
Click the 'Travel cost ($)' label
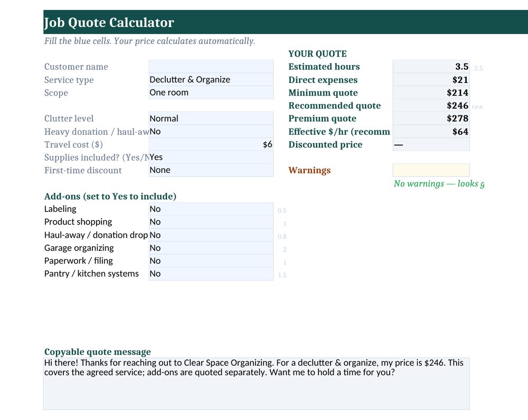tap(73, 145)
